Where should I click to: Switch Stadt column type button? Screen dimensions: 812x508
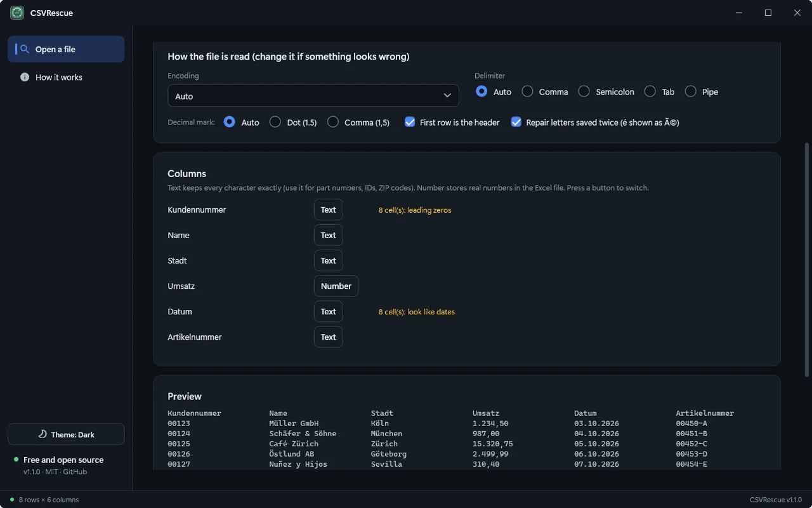329,260
